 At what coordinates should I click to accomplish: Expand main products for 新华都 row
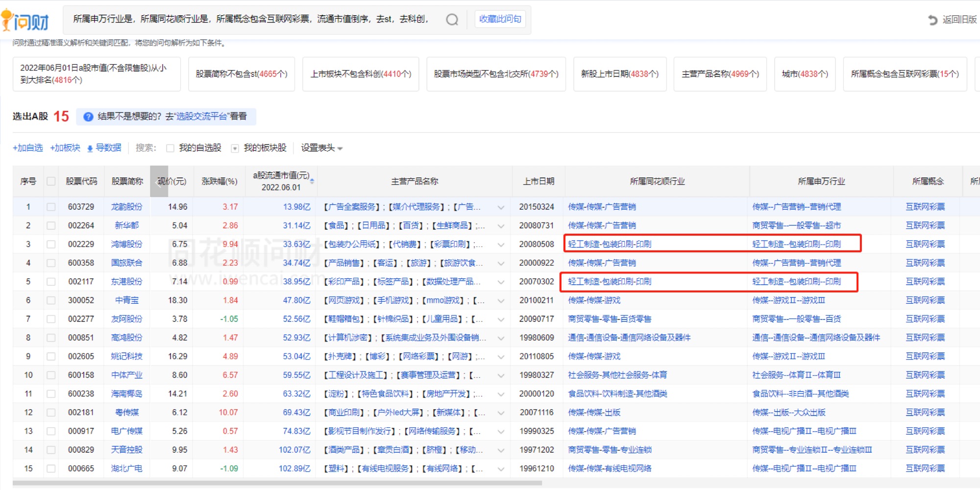tap(501, 226)
